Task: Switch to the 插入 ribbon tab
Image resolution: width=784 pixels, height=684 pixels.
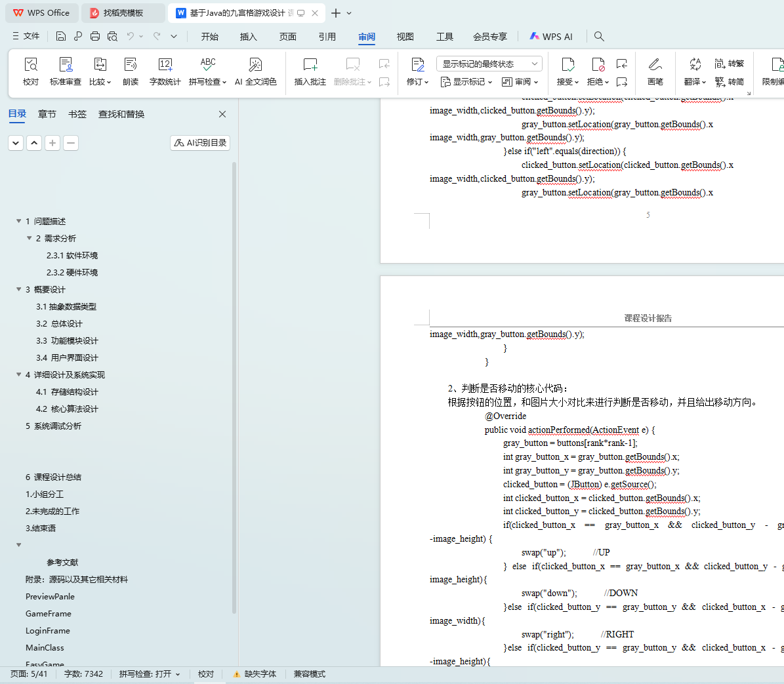Action: [x=248, y=37]
